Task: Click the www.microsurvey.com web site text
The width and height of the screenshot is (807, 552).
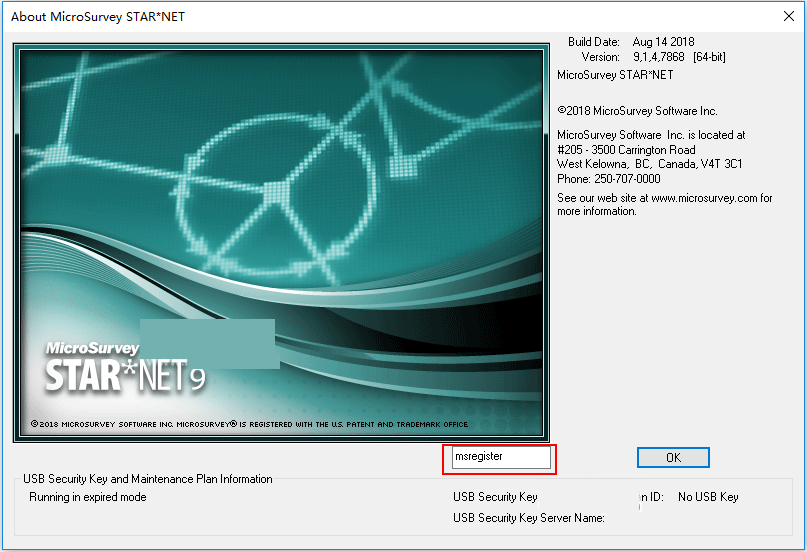Action: click(704, 198)
